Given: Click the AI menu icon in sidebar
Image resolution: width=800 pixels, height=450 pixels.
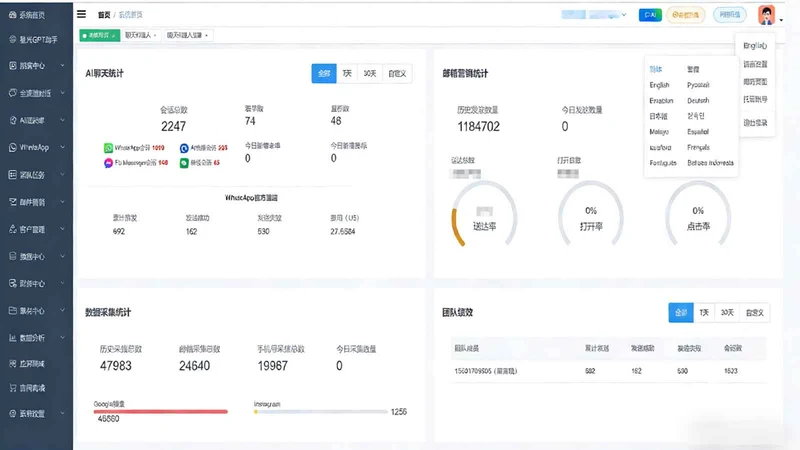Looking at the screenshot, I should tap(13, 120).
